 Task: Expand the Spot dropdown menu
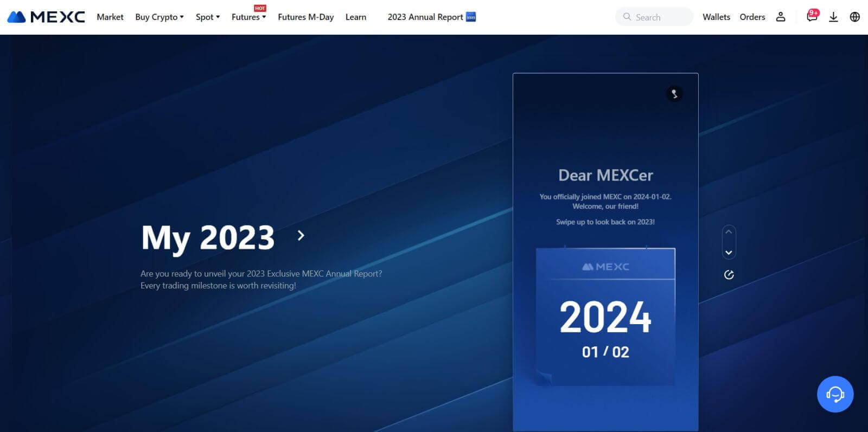[207, 17]
